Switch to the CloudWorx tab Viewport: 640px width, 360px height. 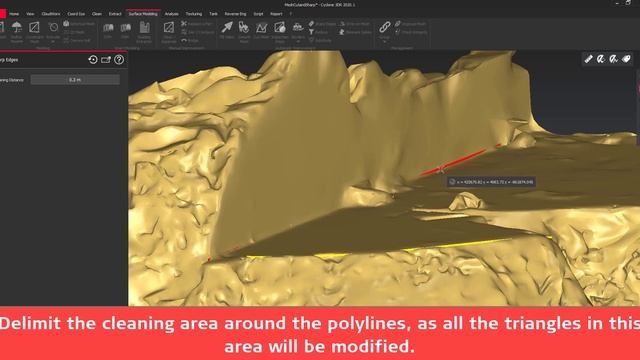51,14
